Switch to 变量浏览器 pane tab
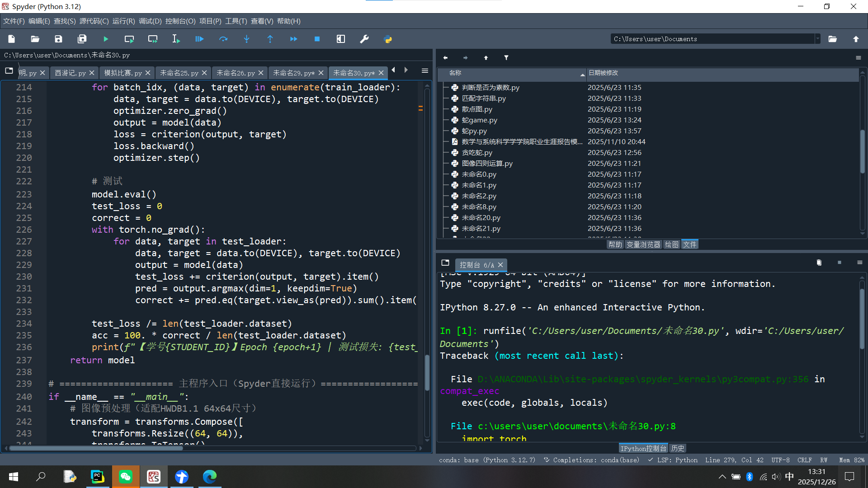Viewport: 868px width, 488px height. pos(643,244)
